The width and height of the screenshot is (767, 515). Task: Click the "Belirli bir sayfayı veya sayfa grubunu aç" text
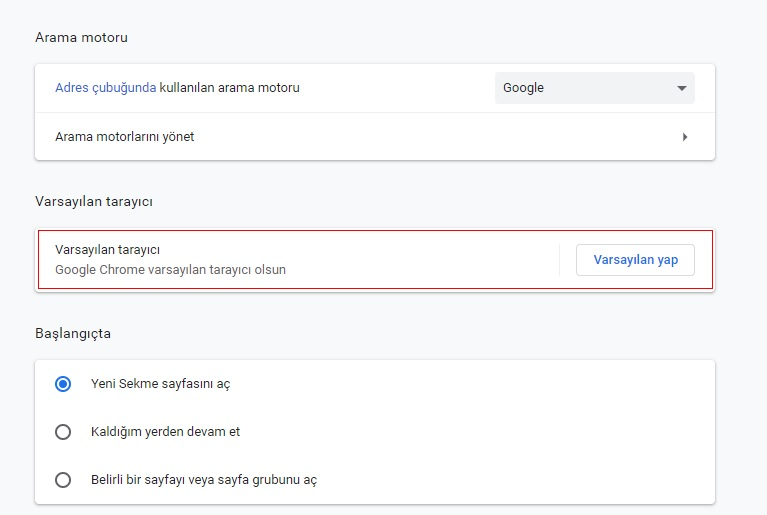[203, 480]
